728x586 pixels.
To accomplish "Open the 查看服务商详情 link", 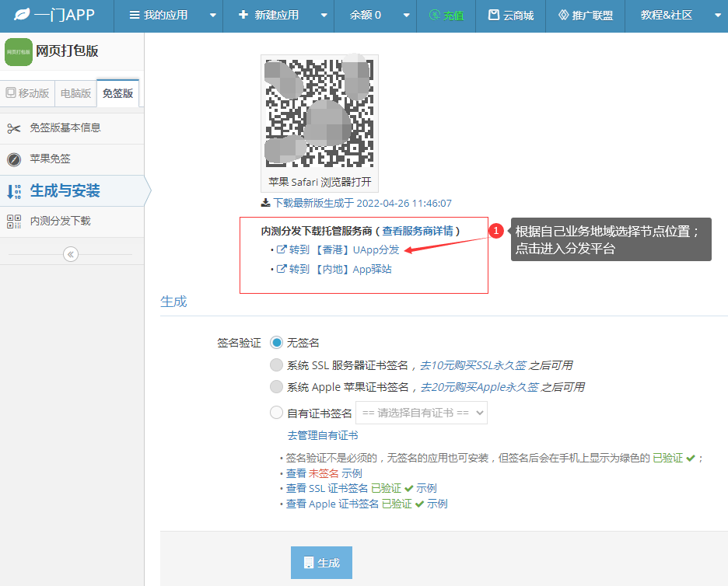I will (x=418, y=231).
